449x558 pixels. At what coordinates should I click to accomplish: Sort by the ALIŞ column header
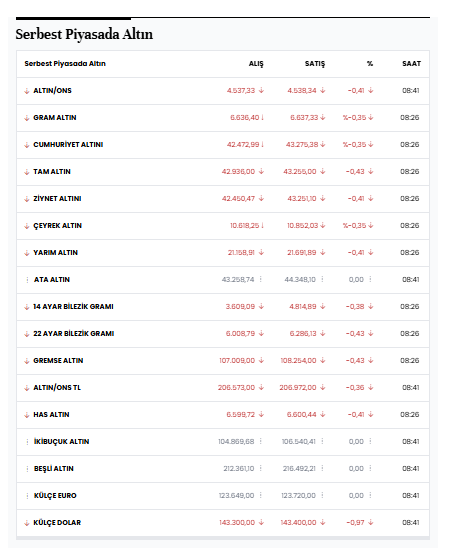pyautogui.click(x=256, y=64)
